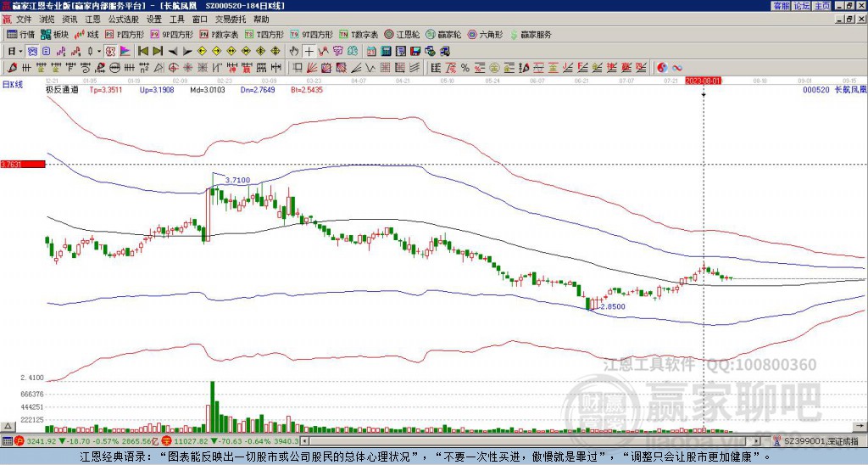This screenshot has width=868, height=465.
Task: Open the 六角形 hexagon tool
Action: [485, 34]
